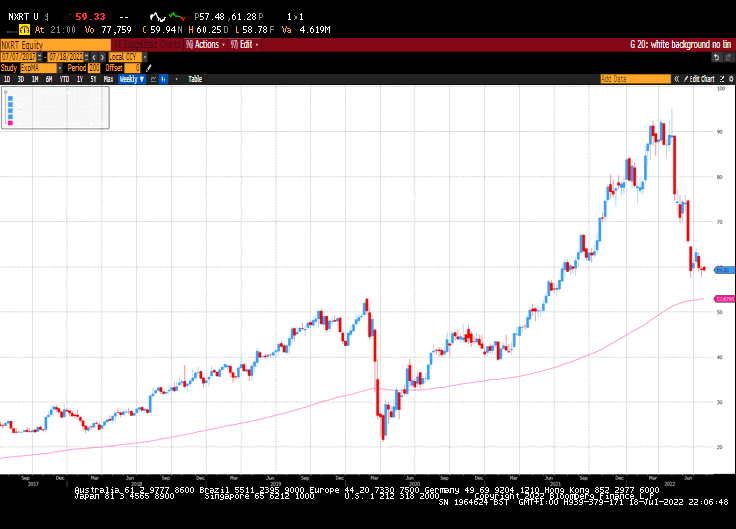Shift date range backward with left arrow
The height and width of the screenshot is (529, 736).
[x=94, y=57]
